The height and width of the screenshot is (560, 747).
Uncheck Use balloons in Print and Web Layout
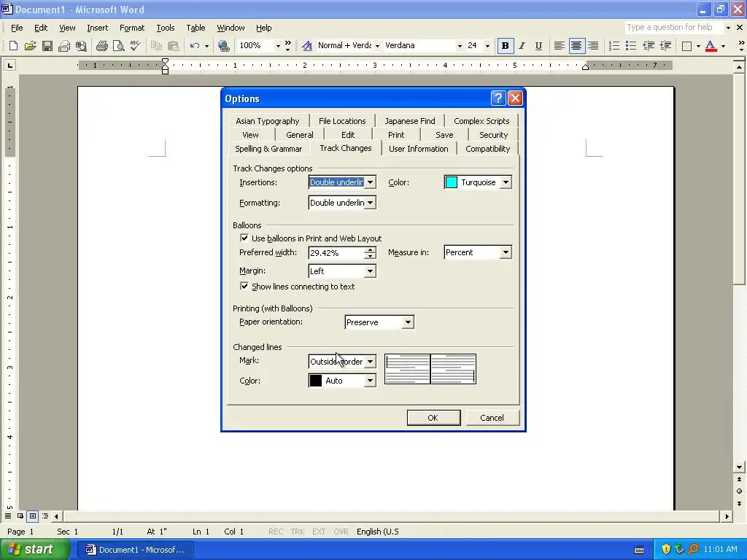244,238
